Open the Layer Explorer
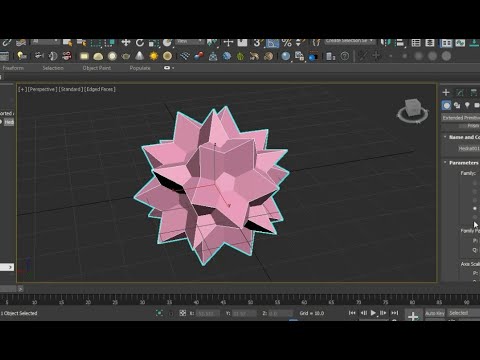Screen dimensions: 480x360 tap(430, 43)
